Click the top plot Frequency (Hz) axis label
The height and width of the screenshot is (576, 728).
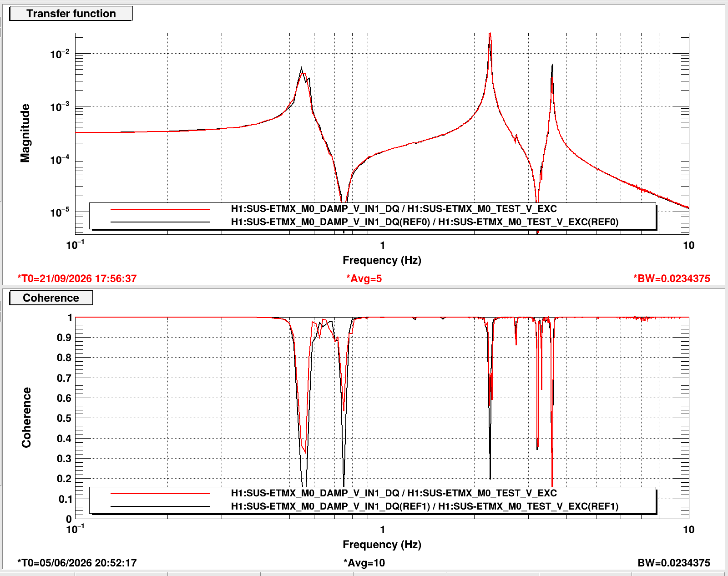coord(382,260)
